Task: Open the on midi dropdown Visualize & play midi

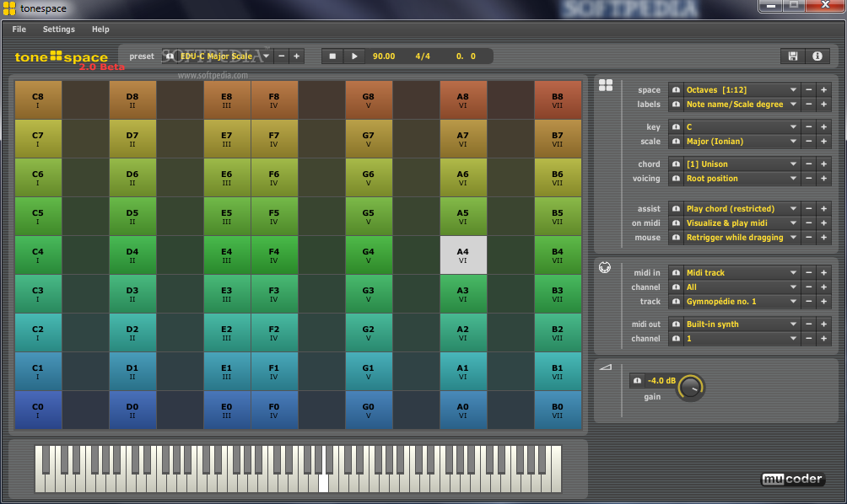Action: [741, 223]
